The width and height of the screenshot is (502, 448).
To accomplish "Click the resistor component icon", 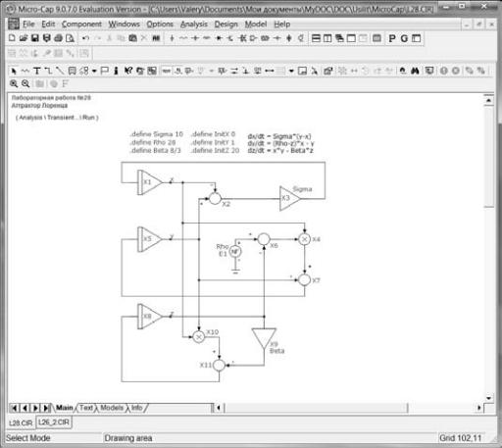I will click(183, 38).
